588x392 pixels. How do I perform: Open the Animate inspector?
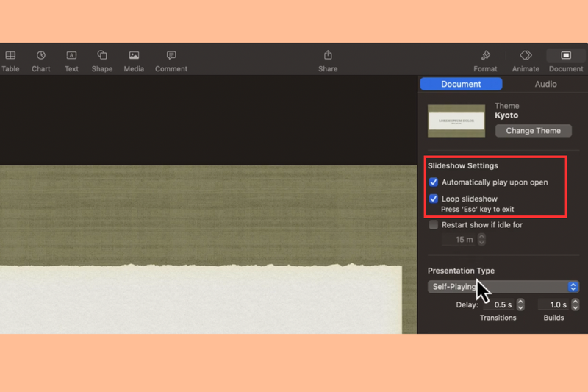526,61
